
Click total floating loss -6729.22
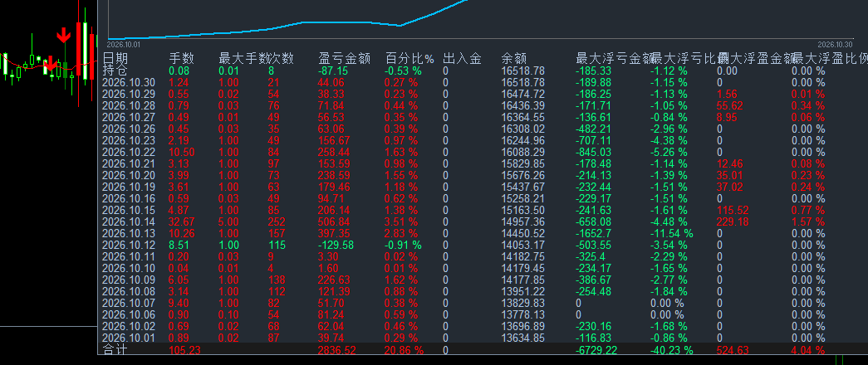595,350
